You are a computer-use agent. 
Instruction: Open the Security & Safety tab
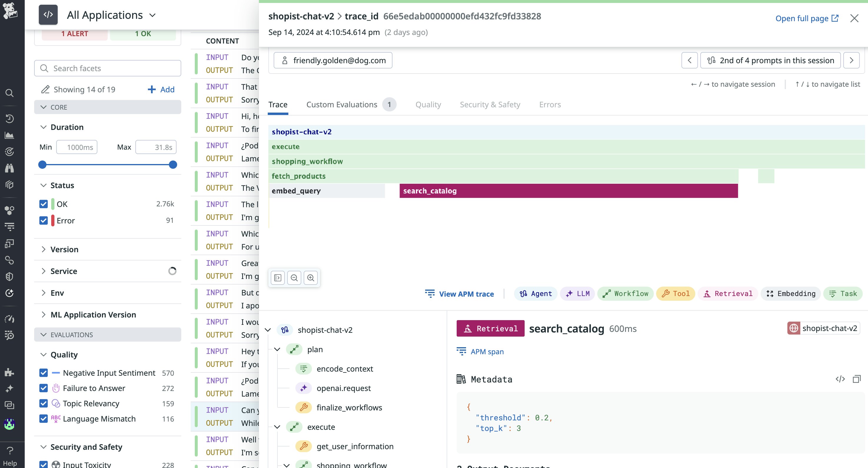(x=490, y=105)
